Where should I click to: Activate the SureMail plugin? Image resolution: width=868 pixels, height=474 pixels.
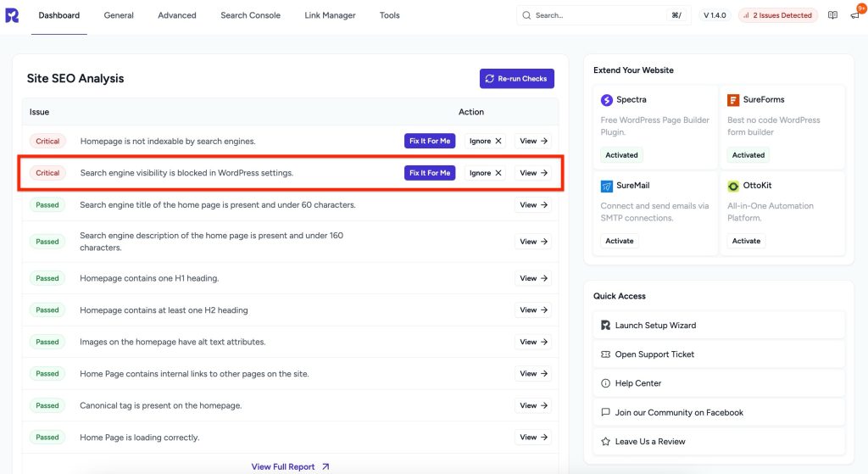[620, 241]
